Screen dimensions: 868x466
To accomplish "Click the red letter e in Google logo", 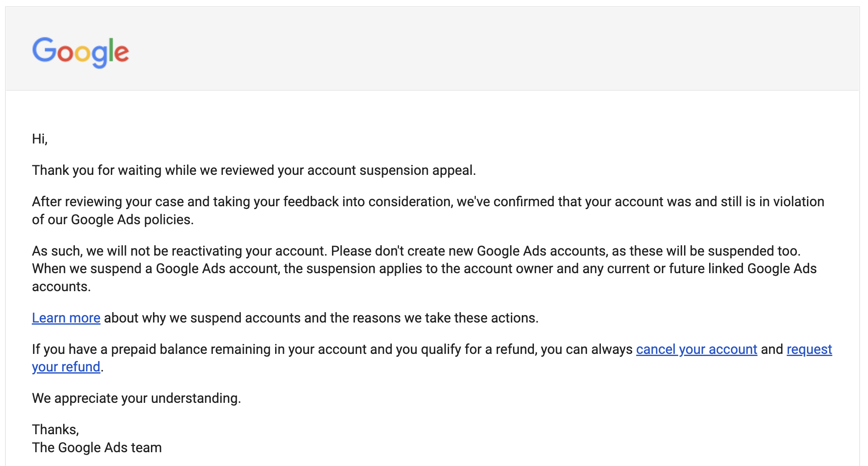I will 122,54.
